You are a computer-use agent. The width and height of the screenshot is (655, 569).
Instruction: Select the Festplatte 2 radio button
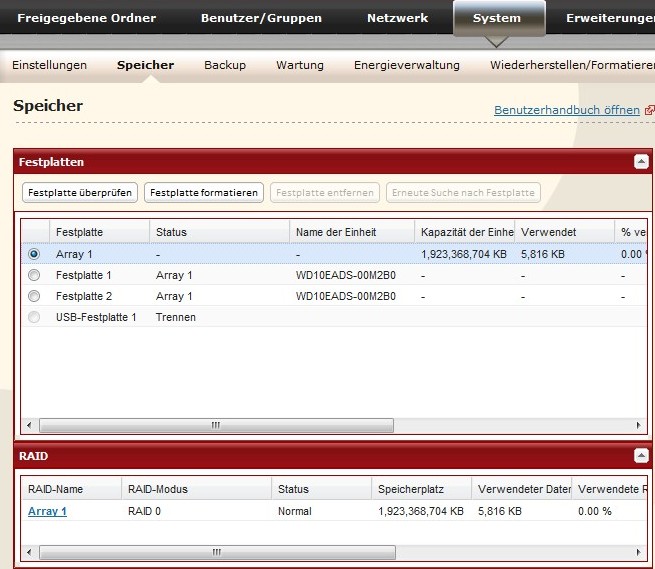(34, 296)
